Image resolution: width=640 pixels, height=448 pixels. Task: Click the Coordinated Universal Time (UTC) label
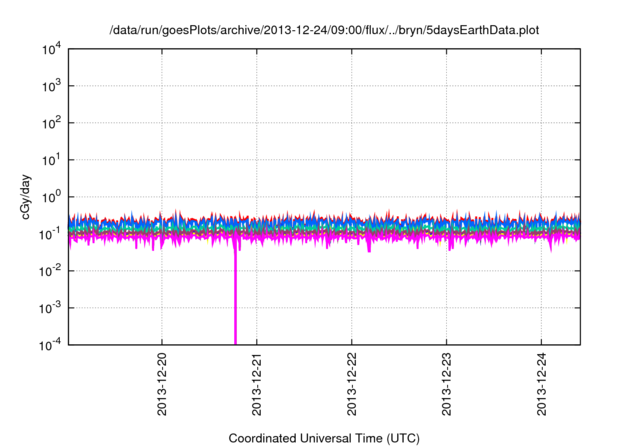click(324, 438)
